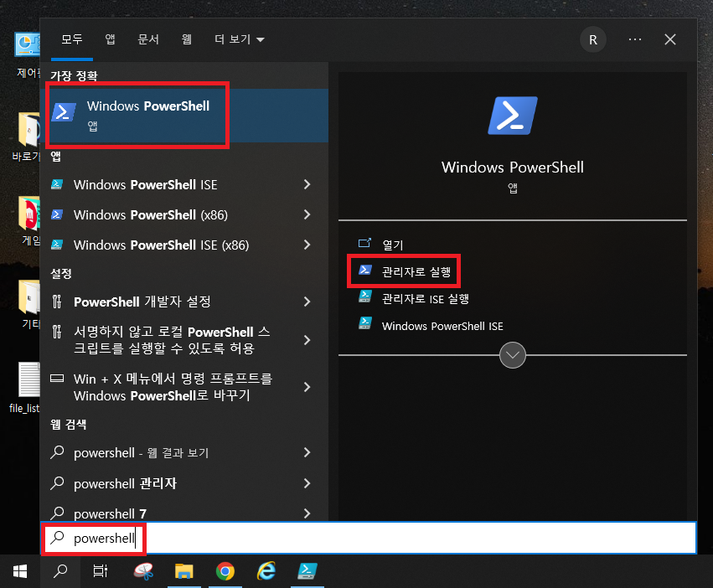This screenshot has width=713, height=588.
Task: Click 관리자로 실행 to run as administrator
Action: point(416,271)
